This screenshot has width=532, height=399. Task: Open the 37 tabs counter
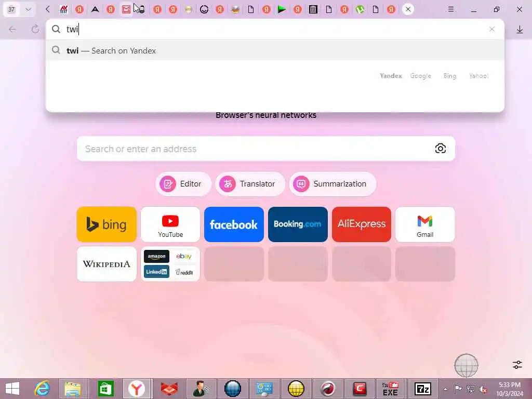coord(11,9)
